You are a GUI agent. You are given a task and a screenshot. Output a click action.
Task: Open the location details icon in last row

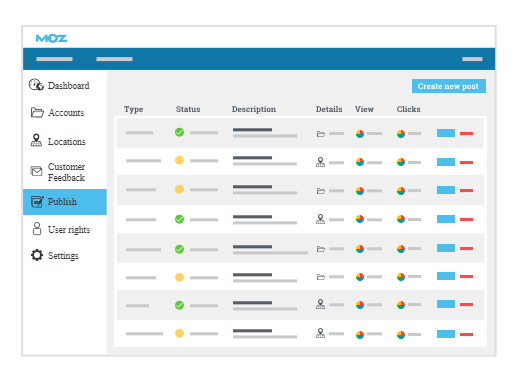[320, 333]
